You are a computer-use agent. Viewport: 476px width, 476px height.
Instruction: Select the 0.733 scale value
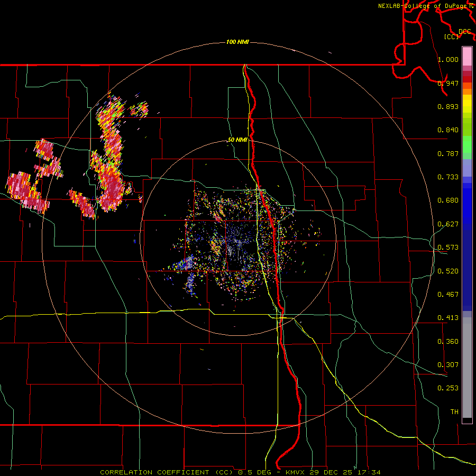[448, 177]
